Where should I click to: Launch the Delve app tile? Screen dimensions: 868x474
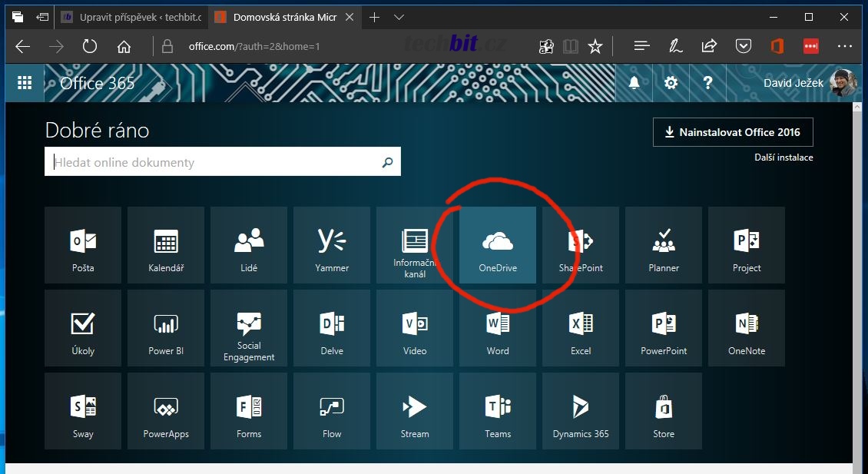[x=332, y=328]
